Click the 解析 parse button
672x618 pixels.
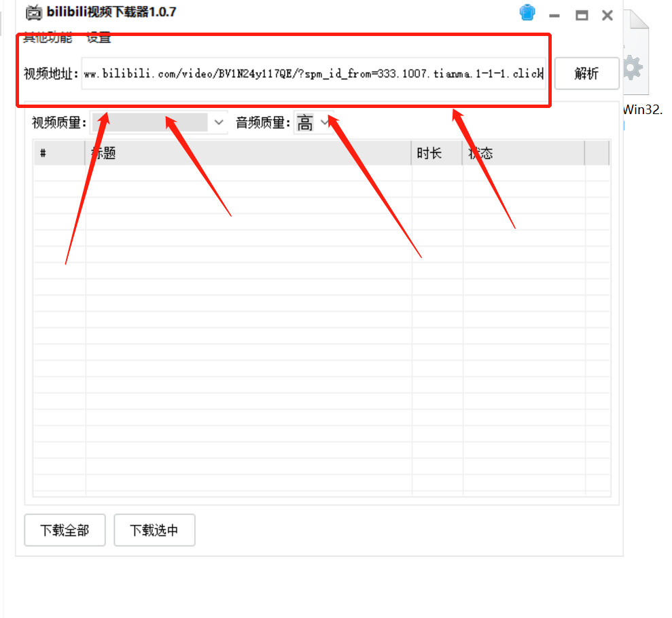(586, 73)
